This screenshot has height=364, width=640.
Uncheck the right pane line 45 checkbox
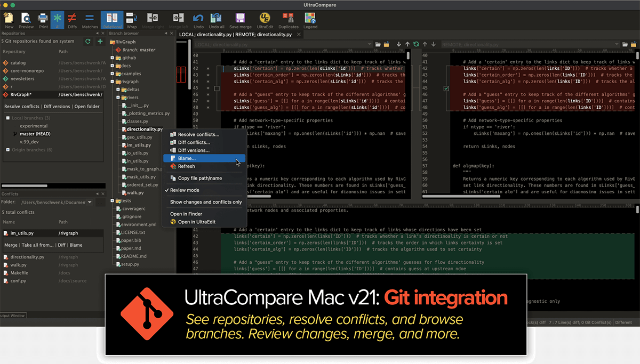447,88
